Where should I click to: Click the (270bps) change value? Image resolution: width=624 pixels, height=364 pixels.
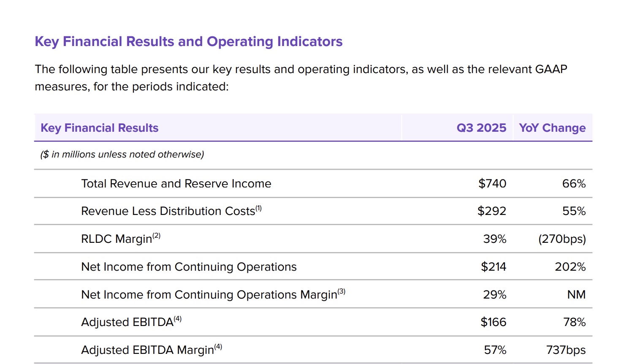[x=562, y=239]
